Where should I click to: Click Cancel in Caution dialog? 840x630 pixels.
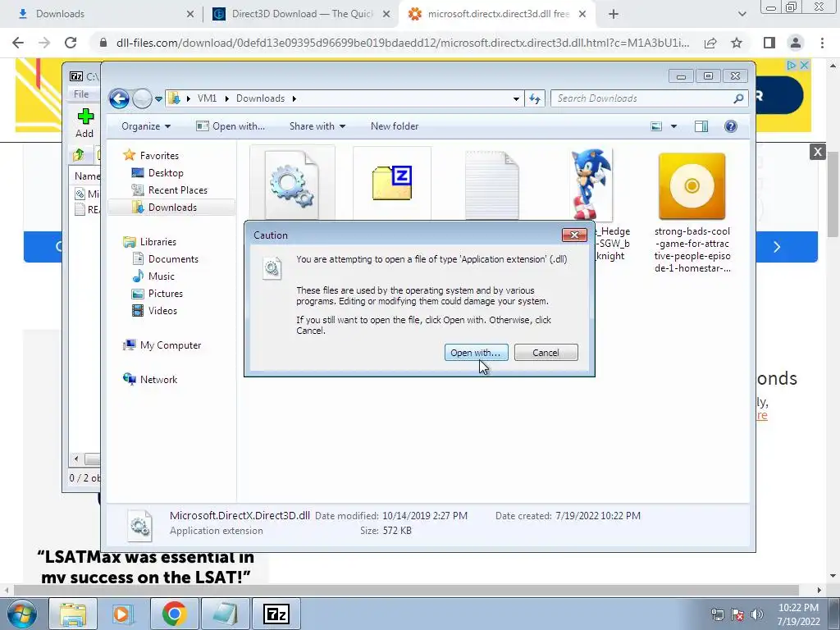[x=546, y=353]
